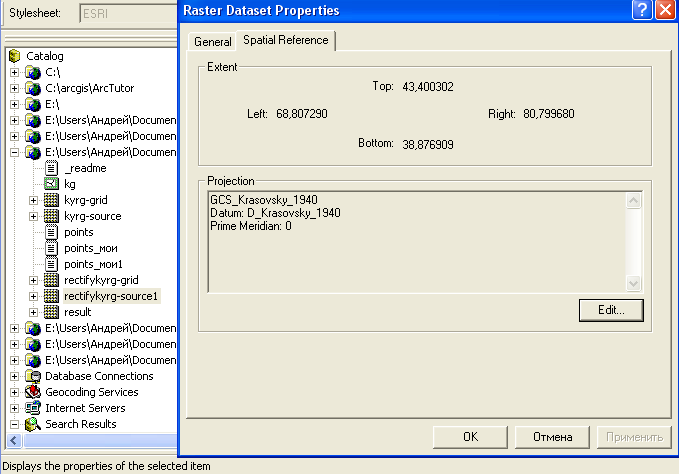Image resolution: width=679 pixels, height=474 pixels.
Task: Expand the result raster node
Action: click(33, 313)
